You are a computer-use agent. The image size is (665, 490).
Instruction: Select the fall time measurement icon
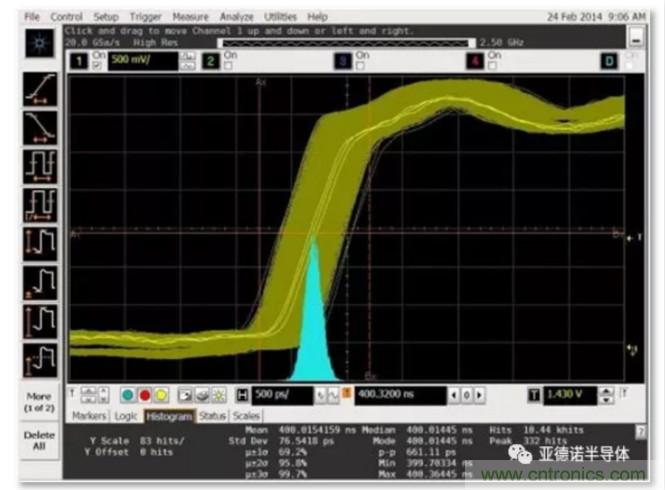pyautogui.click(x=40, y=129)
